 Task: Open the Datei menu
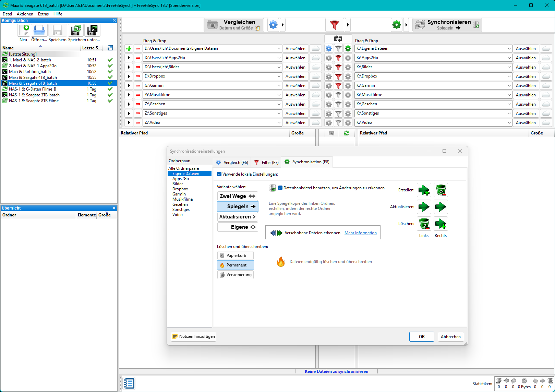(8, 14)
